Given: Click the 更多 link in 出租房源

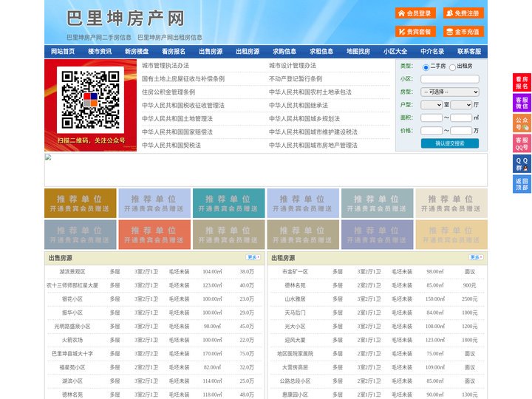Looking at the screenshot, I should 477,258.
